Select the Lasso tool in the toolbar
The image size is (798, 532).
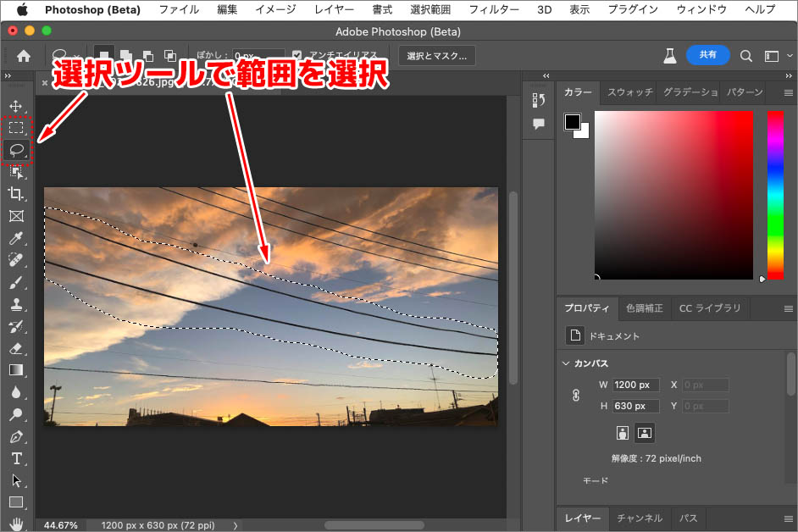pyautogui.click(x=16, y=149)
